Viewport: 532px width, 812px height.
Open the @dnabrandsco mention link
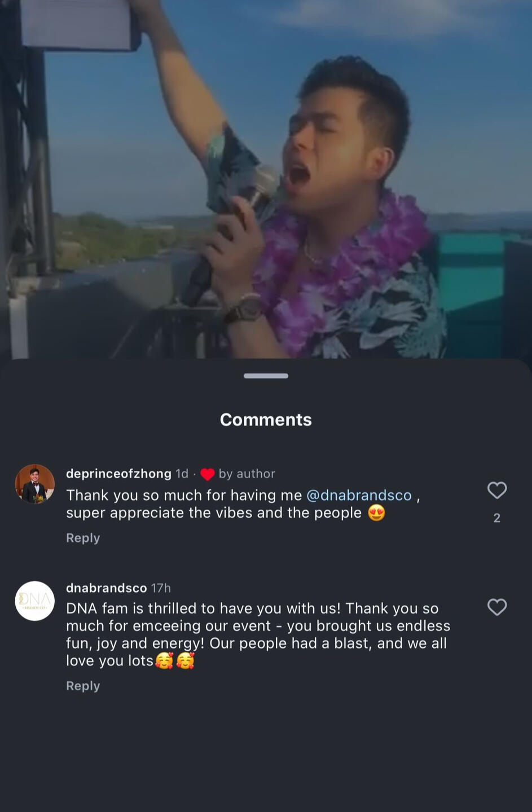pyautogui.click(x=359, y=495)
